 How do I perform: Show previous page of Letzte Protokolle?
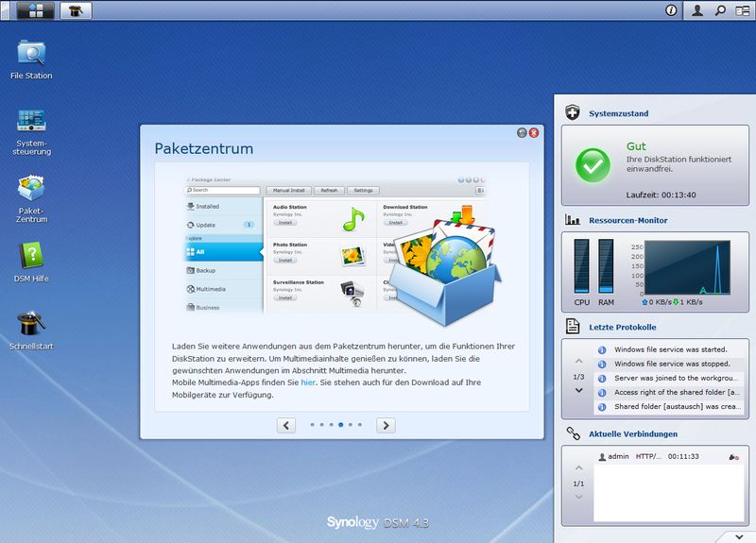(579, 361)
